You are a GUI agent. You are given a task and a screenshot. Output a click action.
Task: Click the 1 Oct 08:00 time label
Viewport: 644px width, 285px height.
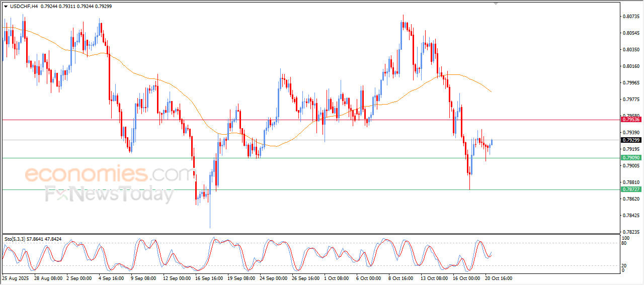coord(337,277)
